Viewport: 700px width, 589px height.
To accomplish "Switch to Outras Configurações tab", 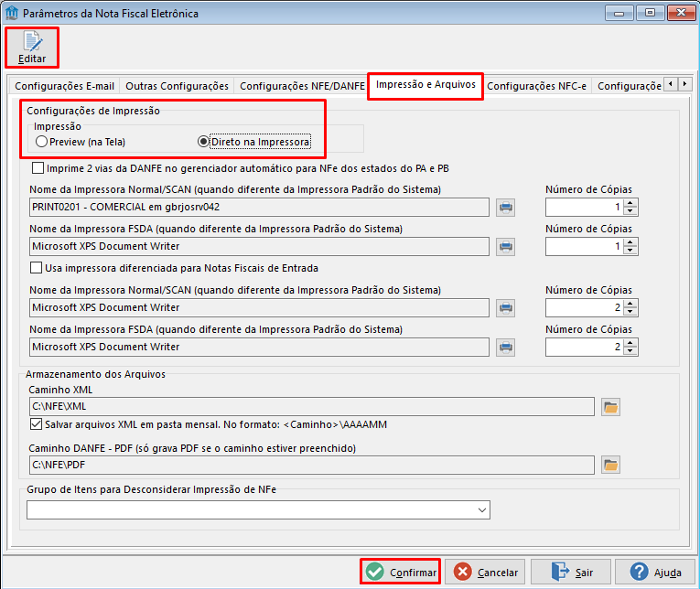I will [x=177, y=86].
